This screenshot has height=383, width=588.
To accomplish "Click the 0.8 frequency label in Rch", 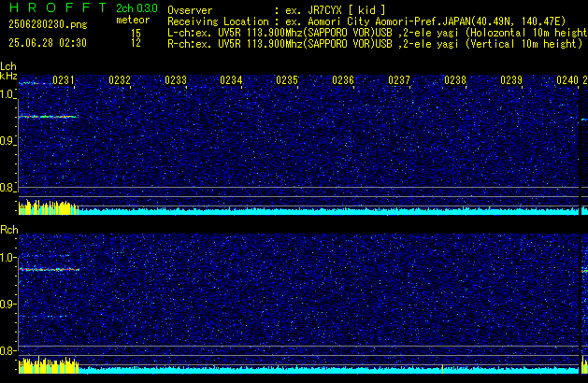I will [7, 350].
